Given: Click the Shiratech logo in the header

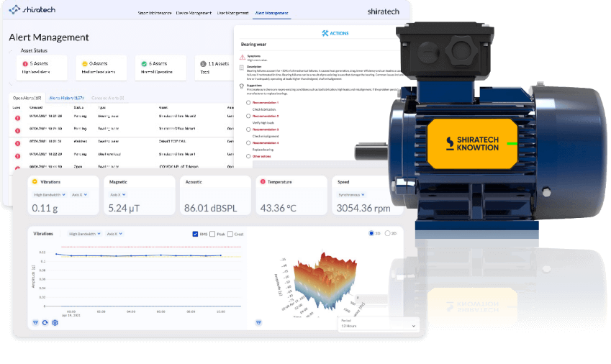Looking at the screenshot, I should tap(32, 10).
